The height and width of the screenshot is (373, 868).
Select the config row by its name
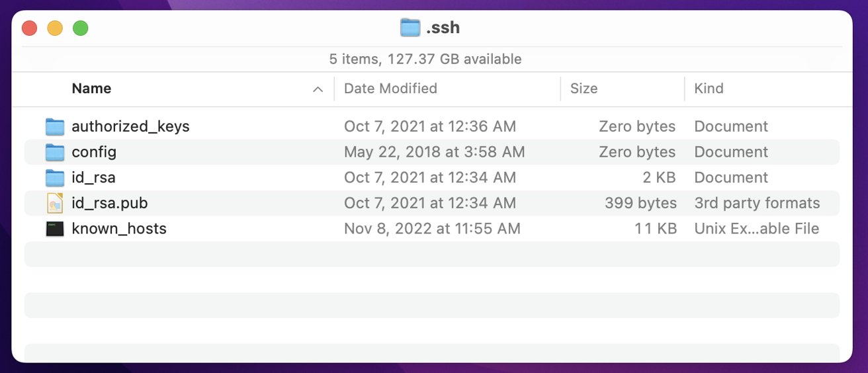(94, 152)
